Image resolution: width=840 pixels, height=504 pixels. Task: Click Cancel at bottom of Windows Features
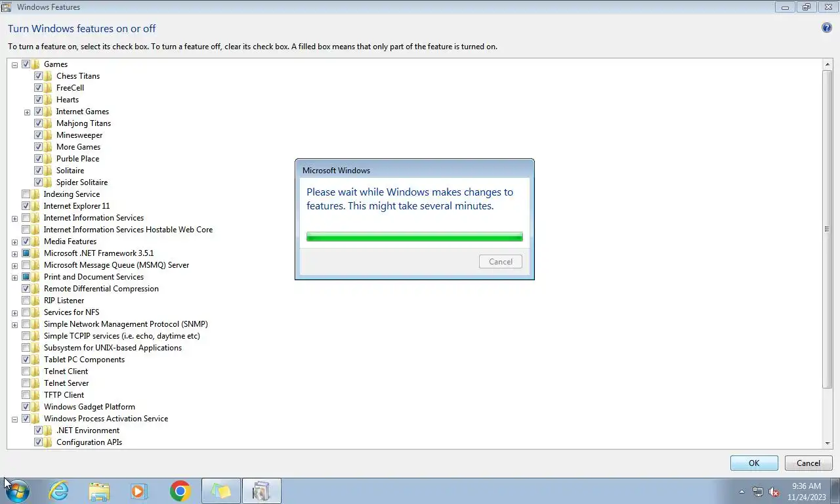tap(808, 463)
